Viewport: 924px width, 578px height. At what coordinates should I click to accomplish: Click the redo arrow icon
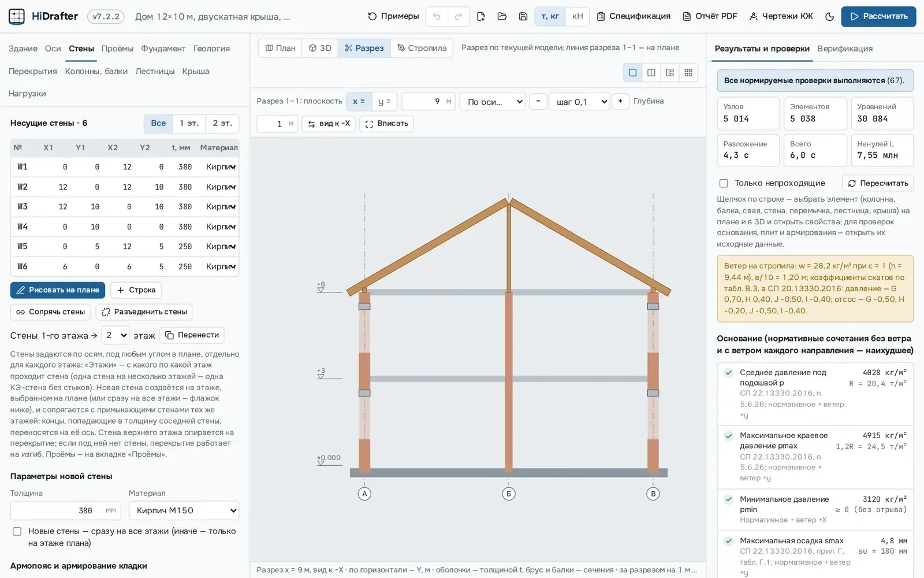pyautogui.click(x=458, y=16)
